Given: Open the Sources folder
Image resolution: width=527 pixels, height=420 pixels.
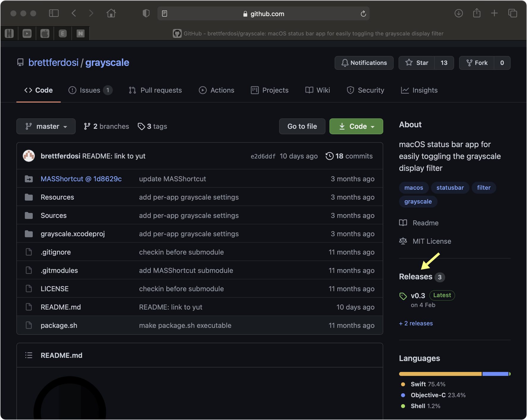Looking at the screenshot, I should (54, 216).
